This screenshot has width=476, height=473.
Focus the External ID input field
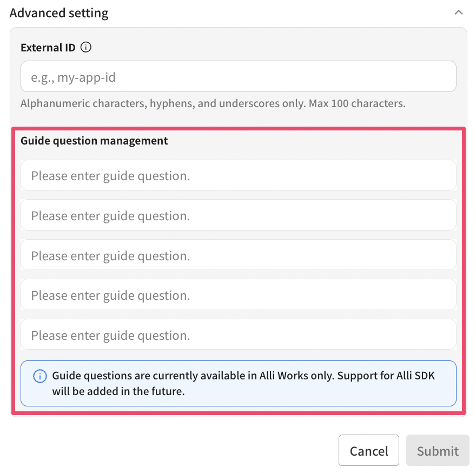[x=238, y=77]
